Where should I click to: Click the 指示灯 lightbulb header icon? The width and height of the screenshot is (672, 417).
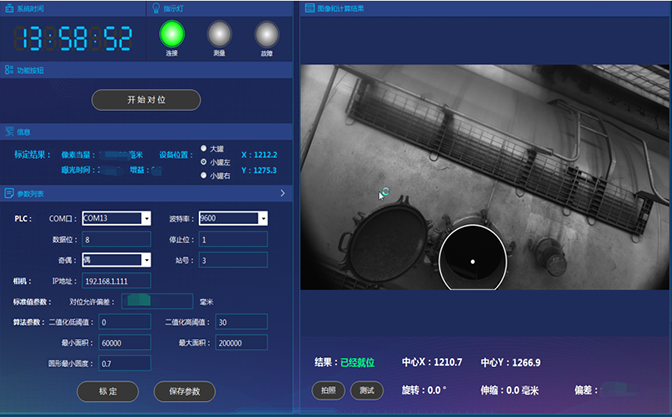(x=155, y=8)
